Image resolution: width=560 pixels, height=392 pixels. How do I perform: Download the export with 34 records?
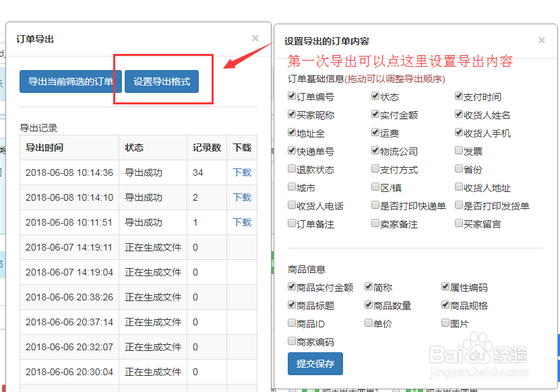pos(241,172)
